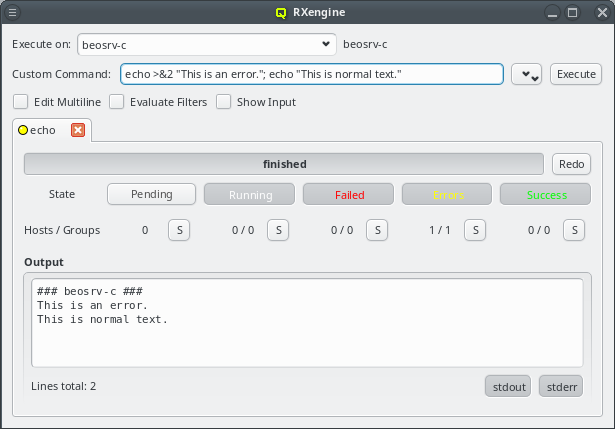
Task: Check the Show Input option
Action: pos(224,102)
